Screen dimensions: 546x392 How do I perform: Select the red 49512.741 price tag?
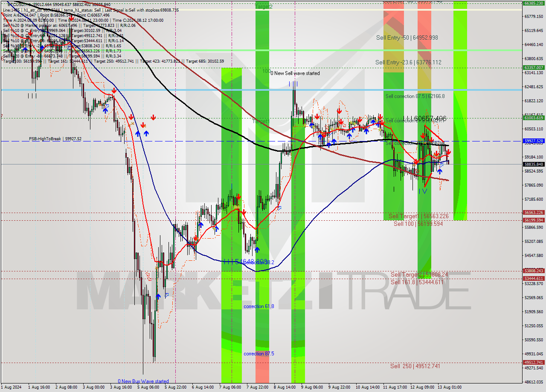tap(533, 362)
